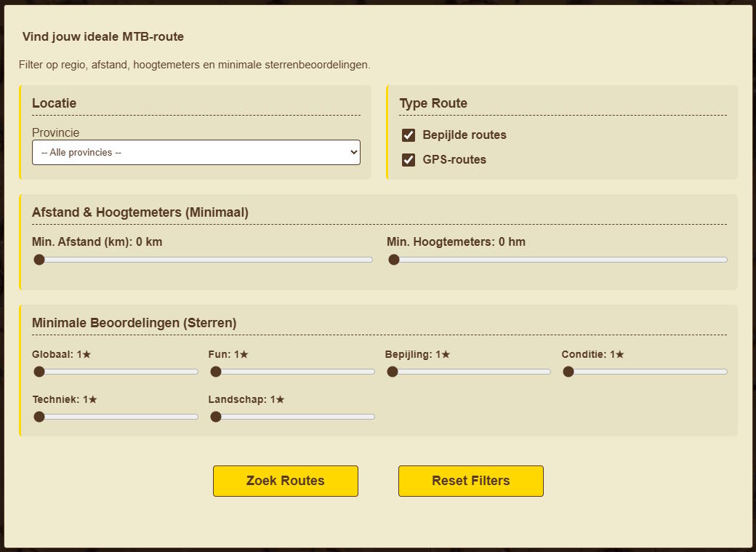756x552 pixels.
Task: Click the Fun star rating slider
Action: (x=291, y=372)
